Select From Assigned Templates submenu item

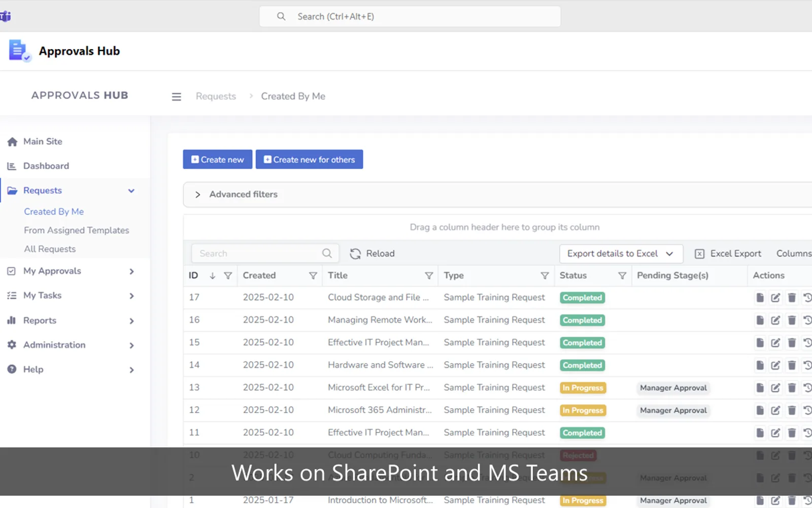click(77, 231)
